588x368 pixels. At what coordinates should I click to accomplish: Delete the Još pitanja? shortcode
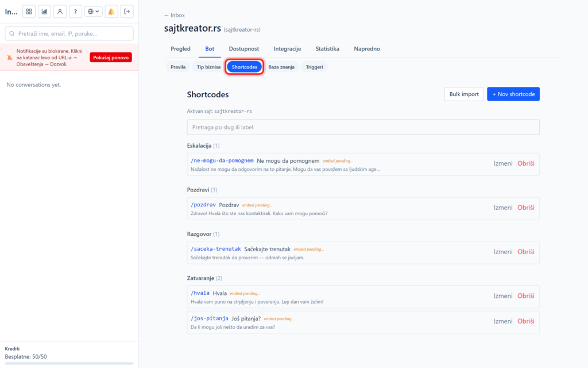click(526, 321)
